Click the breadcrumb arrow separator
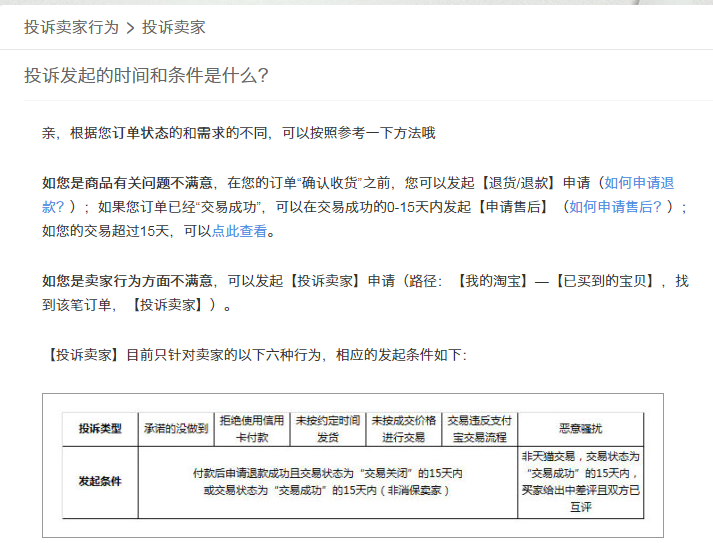This screenshot has height=543, width=713. coord(130,28)
